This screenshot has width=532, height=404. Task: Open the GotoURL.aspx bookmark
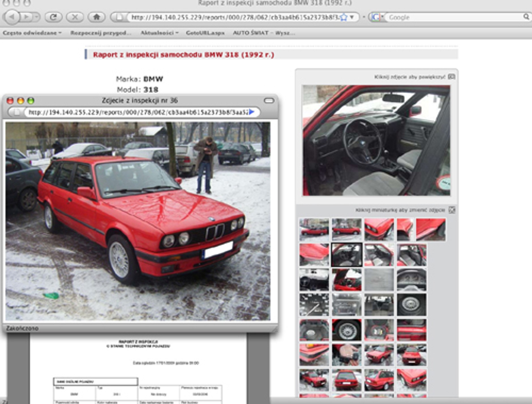(205, 33)
